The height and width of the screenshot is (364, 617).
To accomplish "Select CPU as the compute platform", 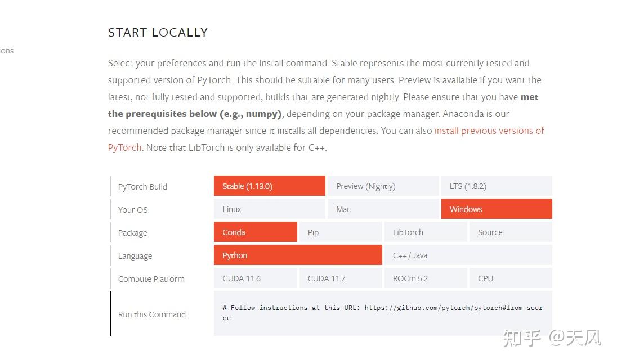I will [x=510, y=278].
